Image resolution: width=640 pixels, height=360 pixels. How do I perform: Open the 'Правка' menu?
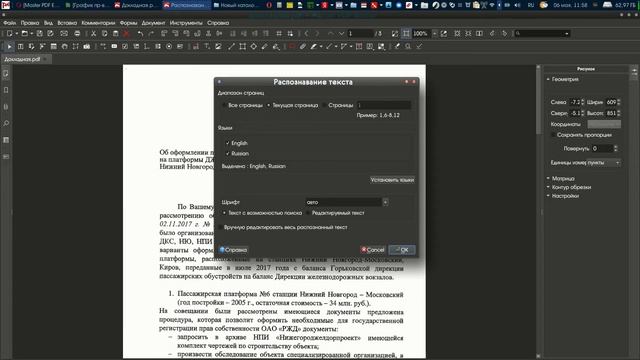pyautogui.click(x=30, y=23)
